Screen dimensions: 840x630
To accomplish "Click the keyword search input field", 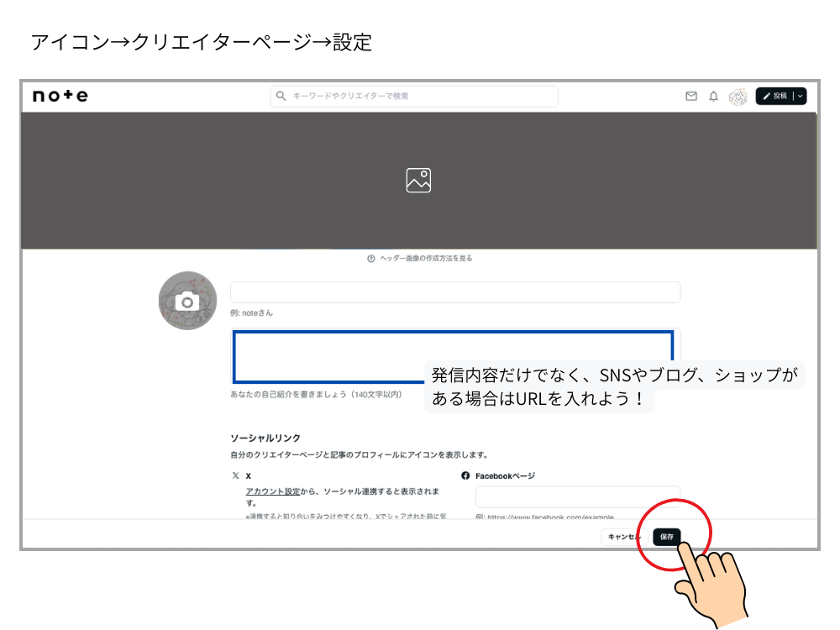I will pos(416,96).
